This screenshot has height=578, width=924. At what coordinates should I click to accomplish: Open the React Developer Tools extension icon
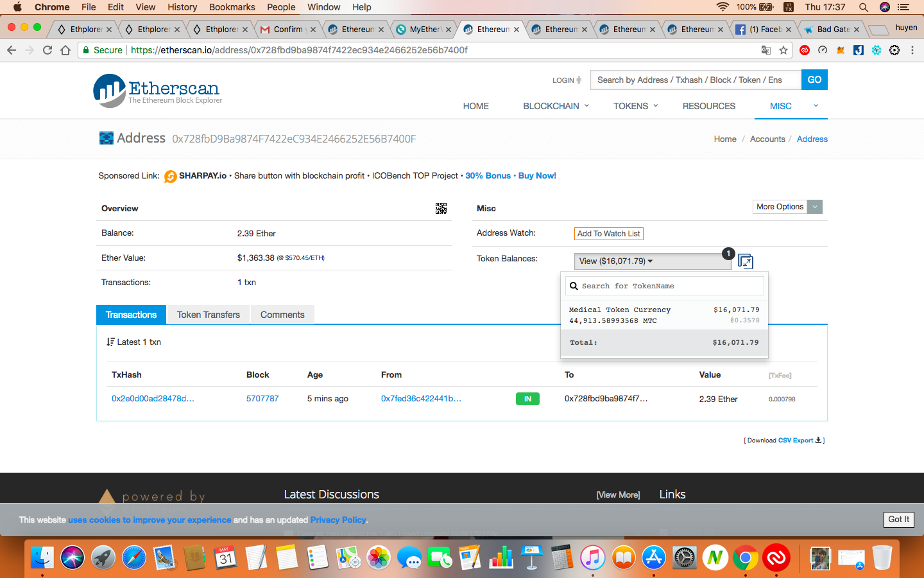(x=877, y=50)
